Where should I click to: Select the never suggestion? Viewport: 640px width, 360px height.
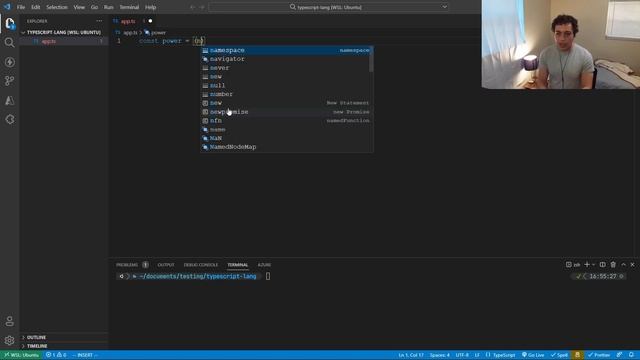pyautogui.click(x=286, y=68)
